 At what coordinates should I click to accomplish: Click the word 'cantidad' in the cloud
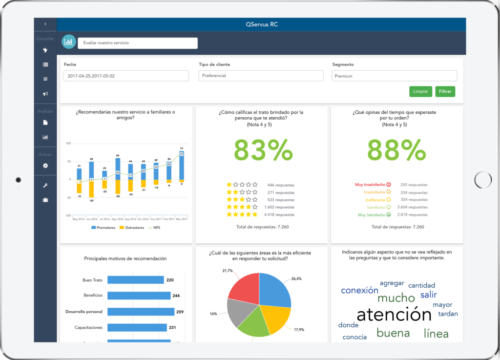pyautogui.click(x=422, y=285)
